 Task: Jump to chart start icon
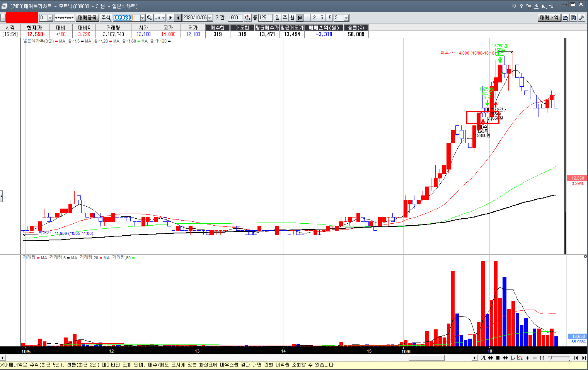pyautogui.click(x=576, y=358)
